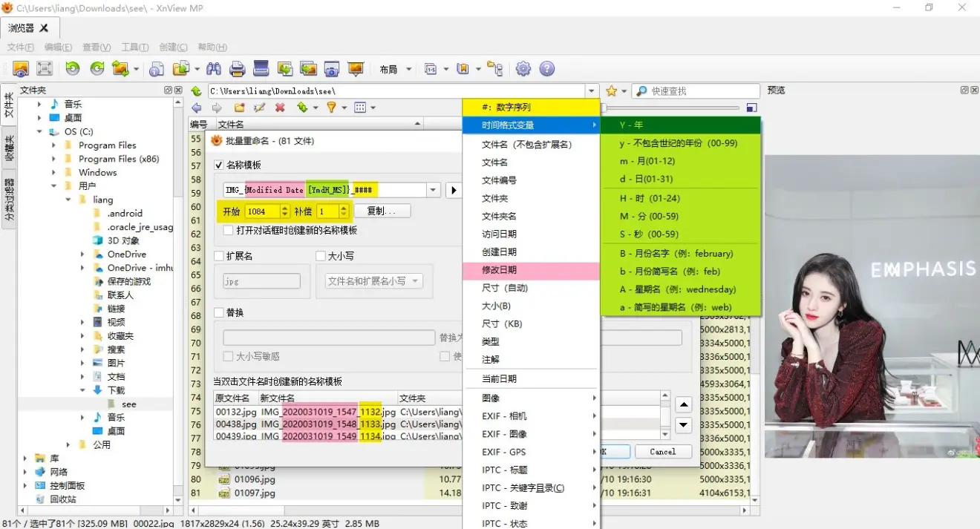Viewport: 980px width, 529px height.
Task: Click the filter funnel icon
Action: (x=331, y=108)
